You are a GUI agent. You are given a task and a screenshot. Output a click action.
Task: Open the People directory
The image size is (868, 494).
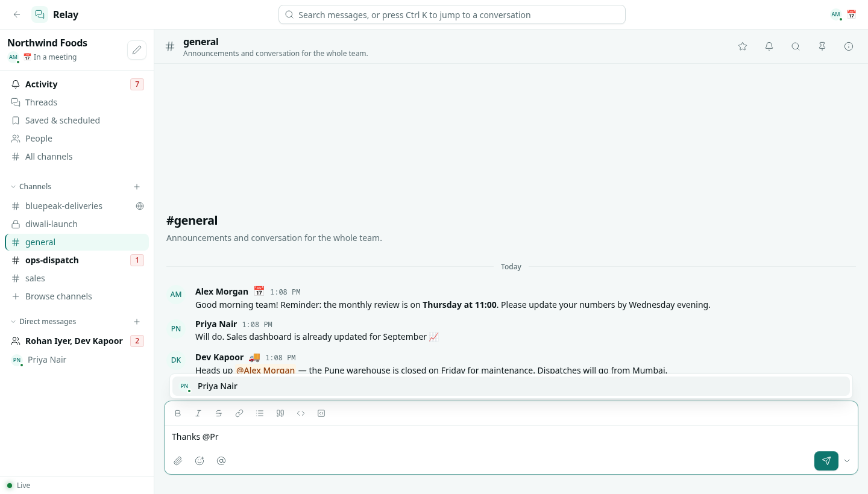(77, 139)
